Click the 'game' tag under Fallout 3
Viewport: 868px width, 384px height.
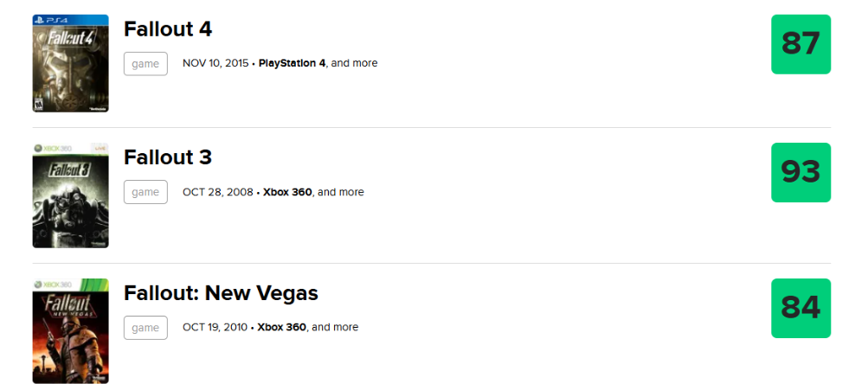pyautogui.click(x=145, y=192)
